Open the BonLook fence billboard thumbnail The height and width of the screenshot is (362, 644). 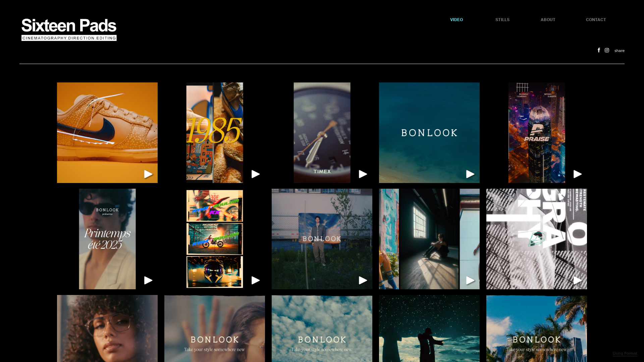322,239
